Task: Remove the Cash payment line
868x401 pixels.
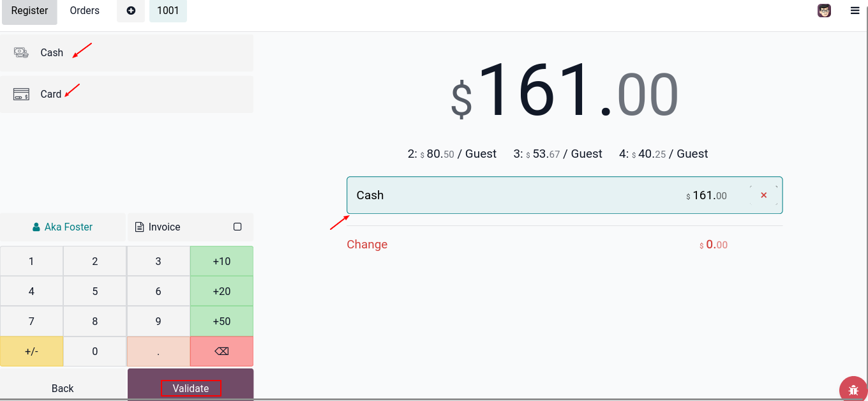Action: coord(763,195)
